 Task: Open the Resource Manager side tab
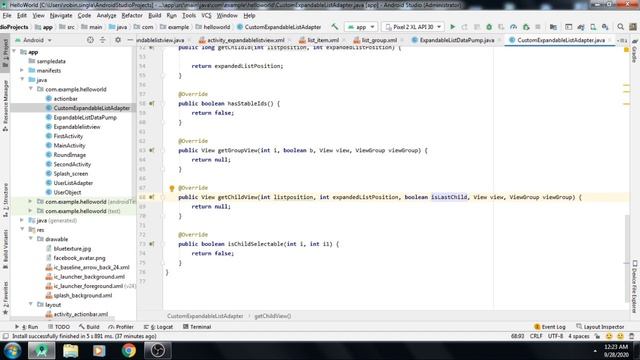[5, 106]
